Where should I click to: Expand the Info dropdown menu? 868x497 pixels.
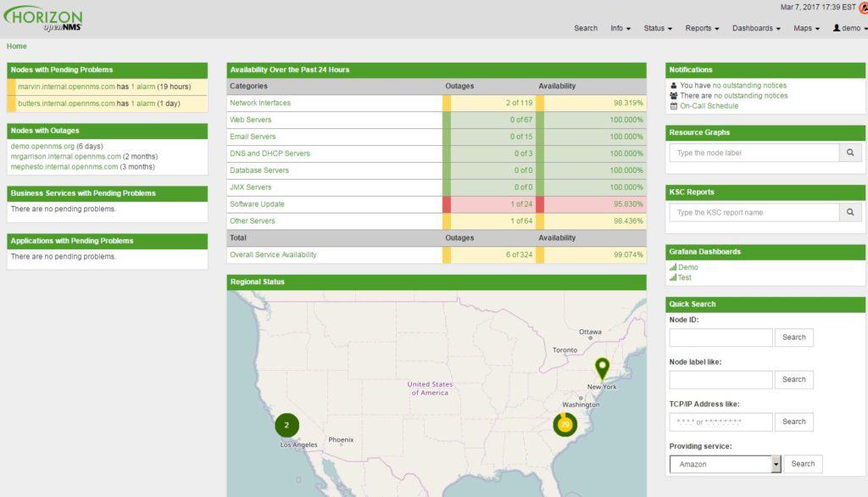tap(620, 28)
